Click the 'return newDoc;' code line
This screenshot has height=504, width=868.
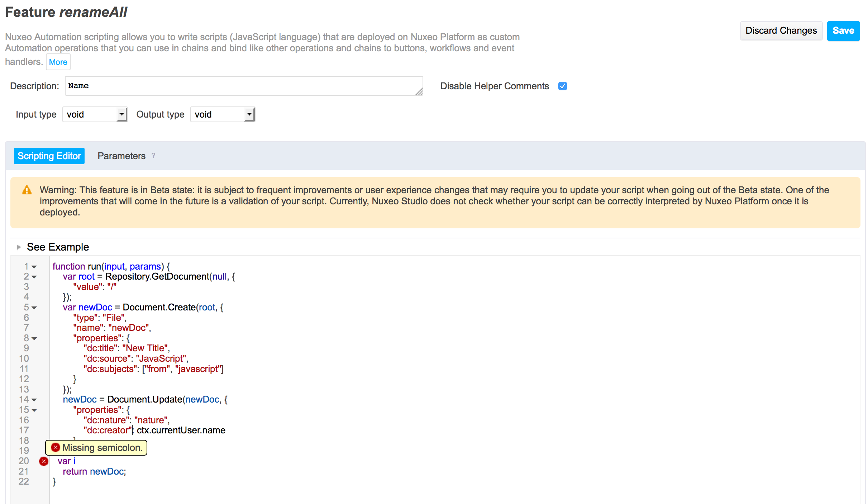(95, 471)
